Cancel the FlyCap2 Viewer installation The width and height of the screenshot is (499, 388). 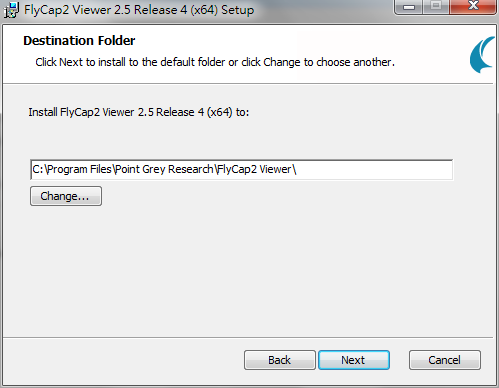point(445,360)
